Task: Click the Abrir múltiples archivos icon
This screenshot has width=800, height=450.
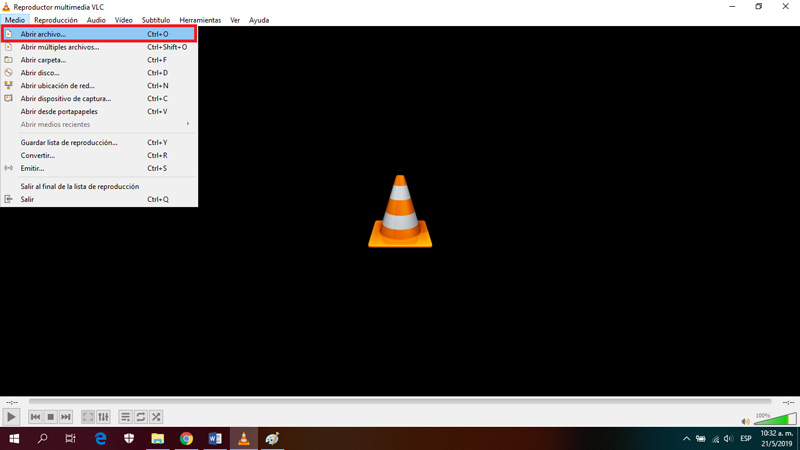Action: click(x=9, y=47)
